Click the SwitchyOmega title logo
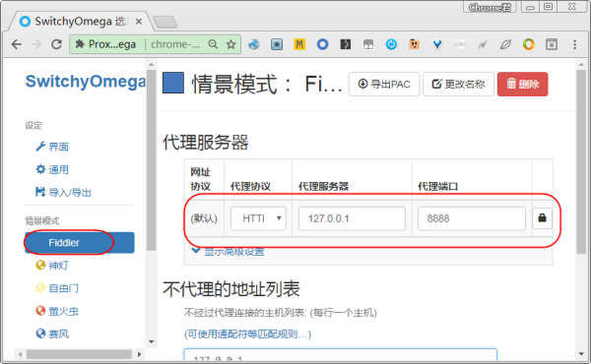The image size is (591, 364). 85,82
